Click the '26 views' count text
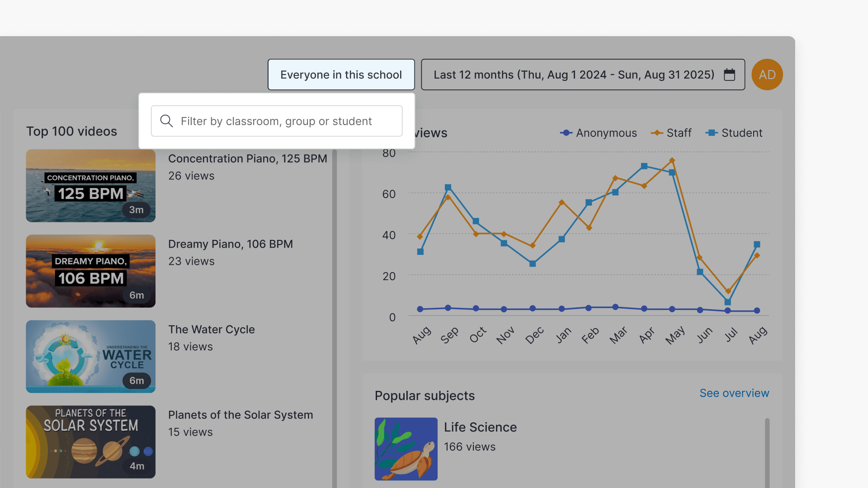The width and height of the screenshot is (868, 488). [191, 176]
